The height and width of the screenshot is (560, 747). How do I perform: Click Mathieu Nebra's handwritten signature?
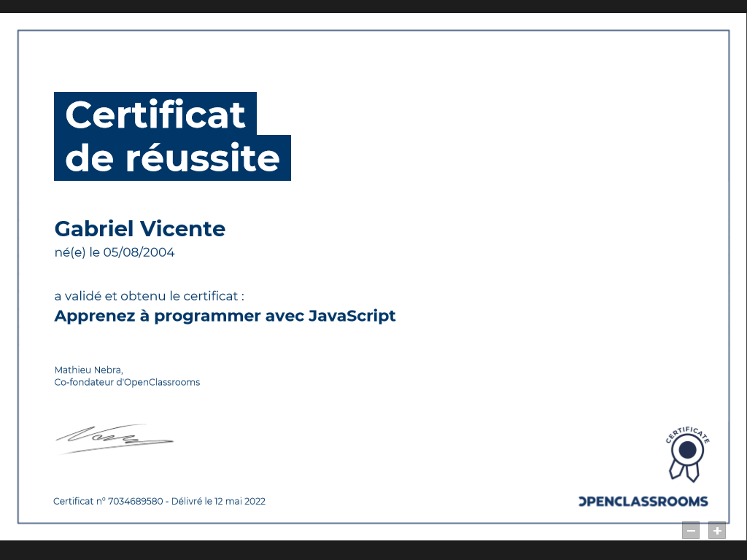click(x=114, y=437)
